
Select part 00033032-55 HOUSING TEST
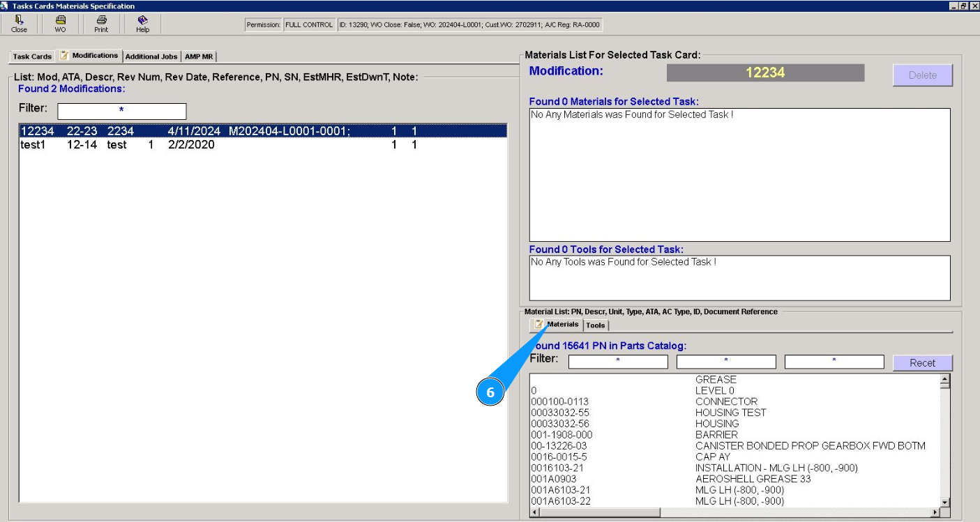(x=734, y=413)
